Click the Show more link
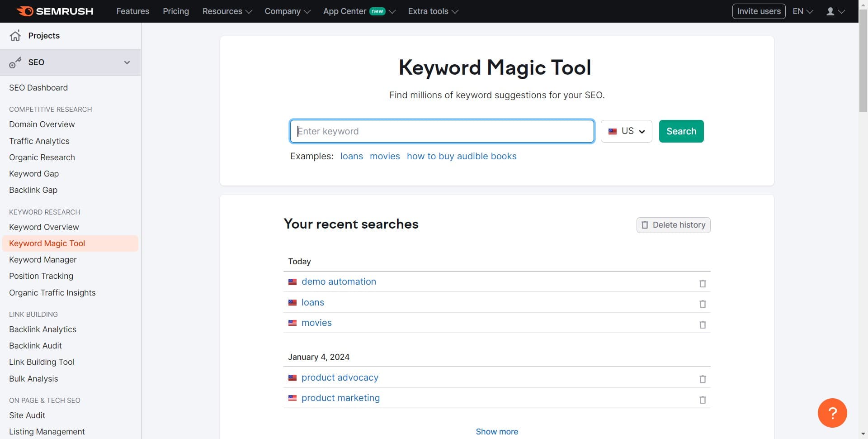Screen dimensions: 868x439 (x=496, y=431)
